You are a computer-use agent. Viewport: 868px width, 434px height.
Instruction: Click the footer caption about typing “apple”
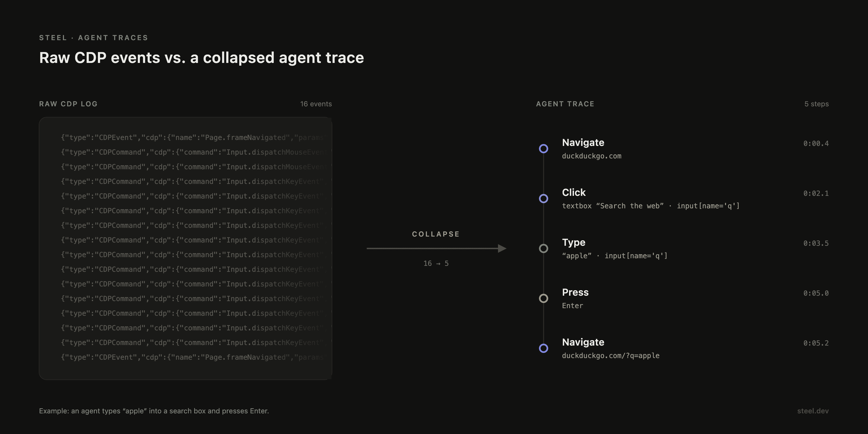point(154,411)
